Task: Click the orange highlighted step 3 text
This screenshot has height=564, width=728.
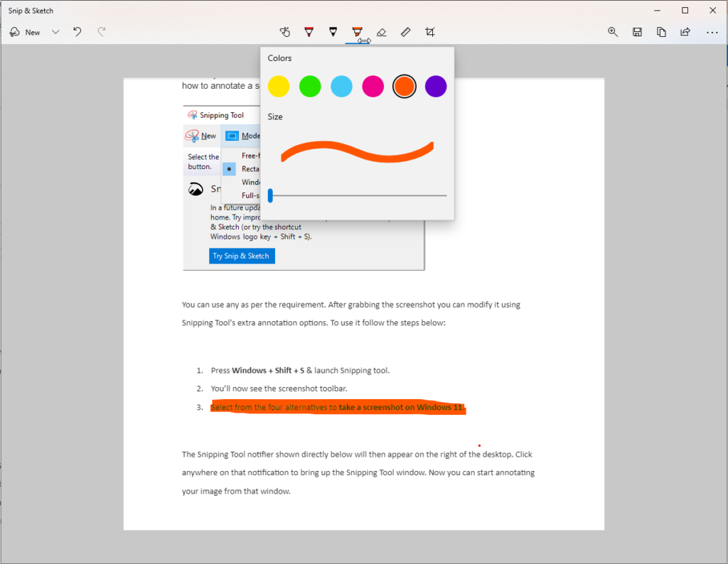Action: [x=338, y=407]
